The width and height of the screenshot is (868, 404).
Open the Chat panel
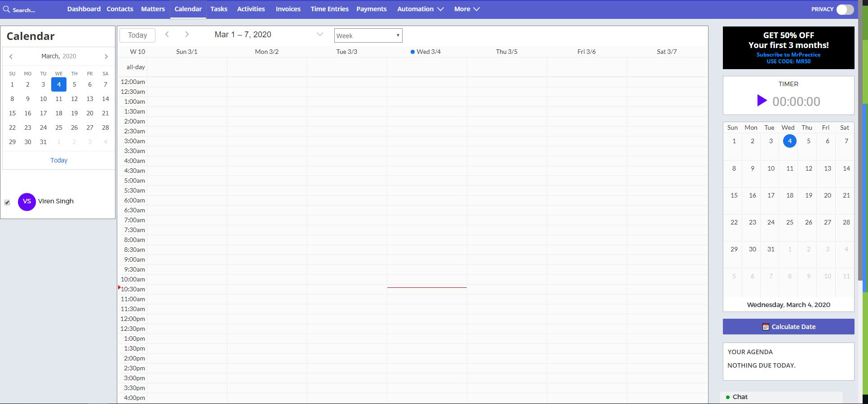[x=781, y=397]
